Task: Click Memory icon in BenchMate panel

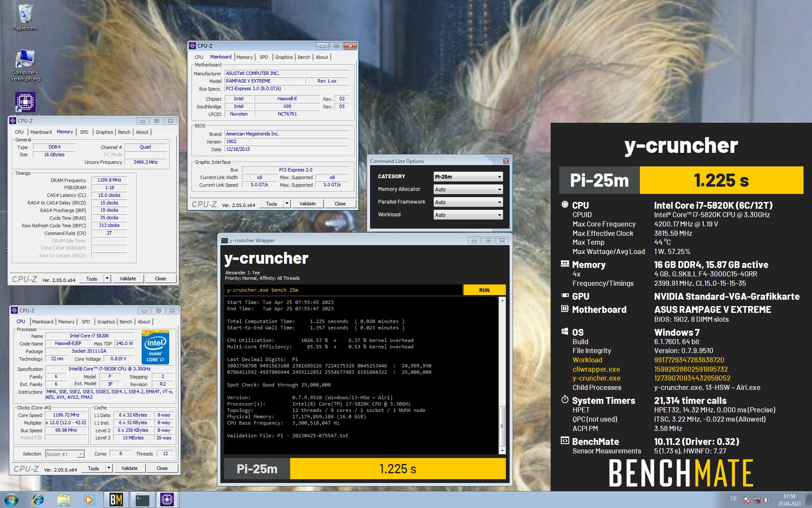Action: [x=565, y=264]
